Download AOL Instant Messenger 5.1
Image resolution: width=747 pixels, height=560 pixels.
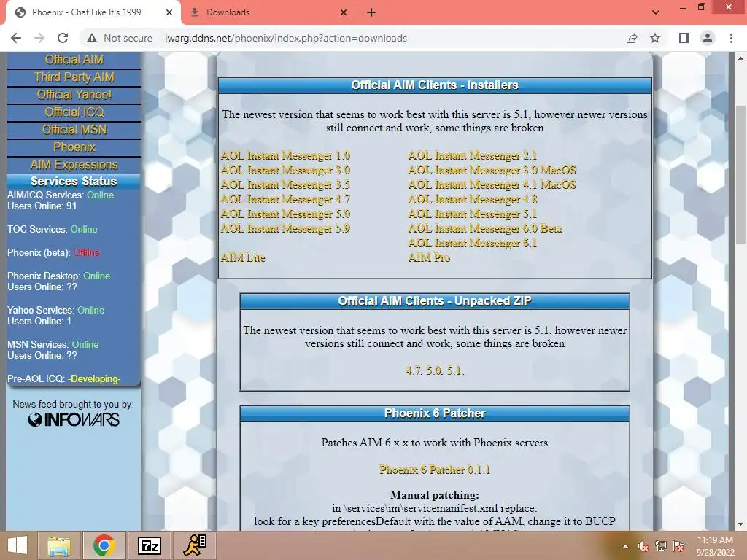tap(473, 214)
